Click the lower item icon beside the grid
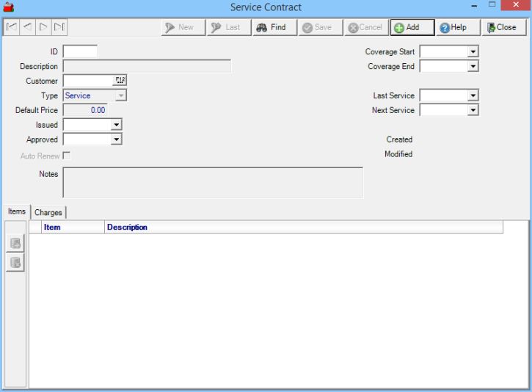 point(15,263)
